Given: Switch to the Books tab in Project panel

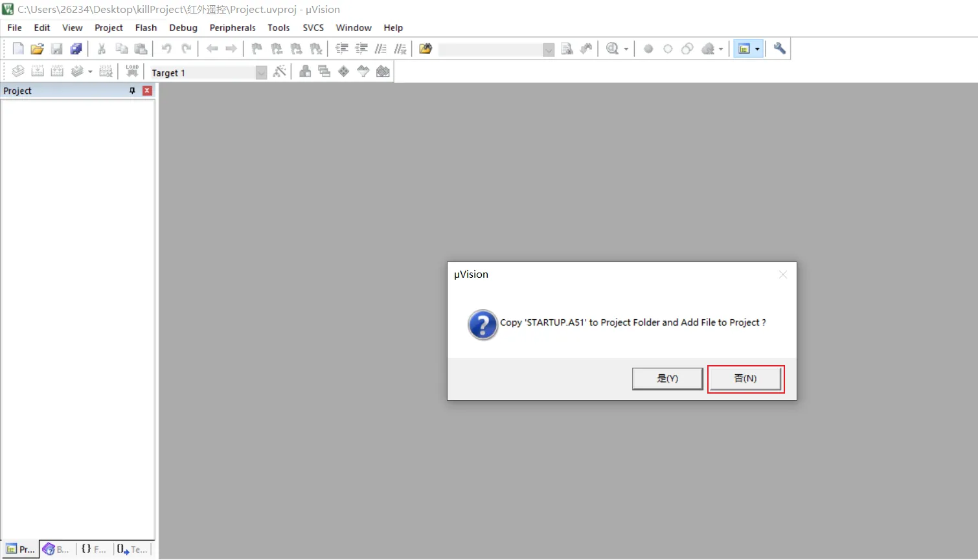Looking at the screenshot, I should coord(56,550).
